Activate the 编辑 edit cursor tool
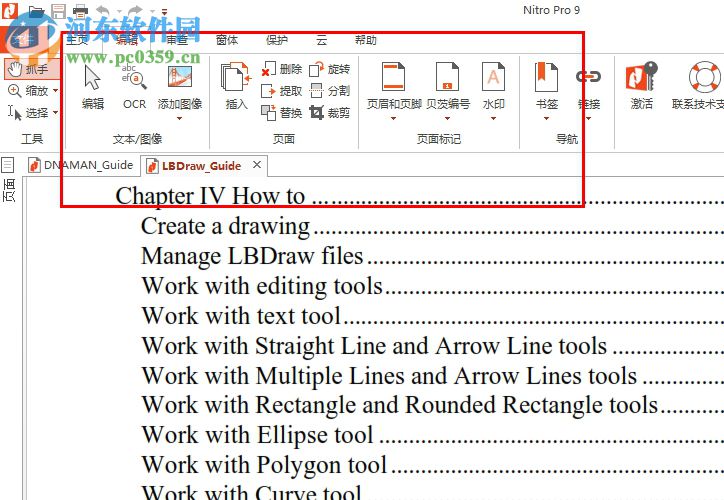 pos(93,88)
